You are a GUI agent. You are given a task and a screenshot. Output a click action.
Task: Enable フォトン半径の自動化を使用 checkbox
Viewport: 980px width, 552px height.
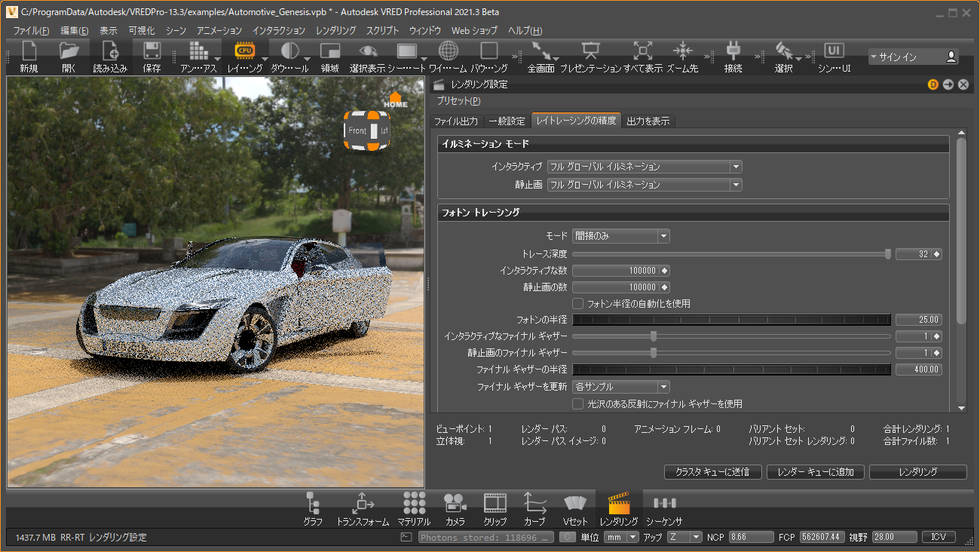pos(578,304)
